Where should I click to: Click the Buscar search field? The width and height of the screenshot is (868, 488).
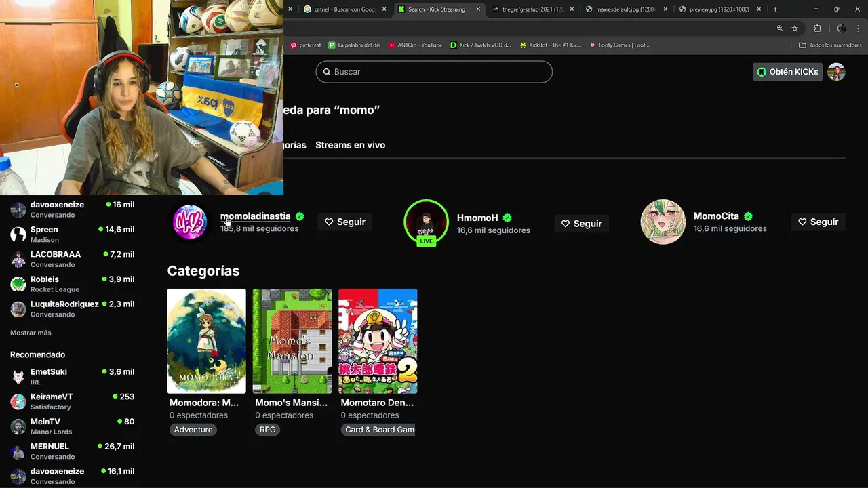tap(434, 72)
